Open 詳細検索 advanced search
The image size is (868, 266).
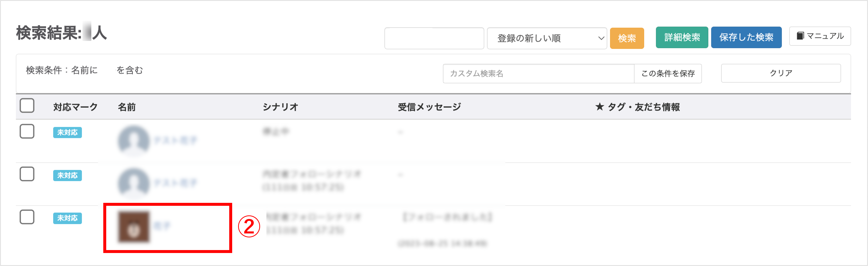click(682, 37)
